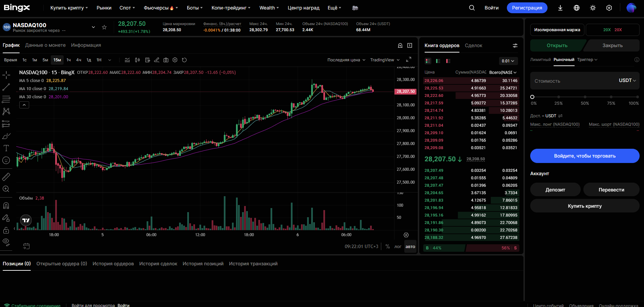Activate the chart zoom-in tool
The height and width of the screenshot is (307, 644).
point(6,189)
